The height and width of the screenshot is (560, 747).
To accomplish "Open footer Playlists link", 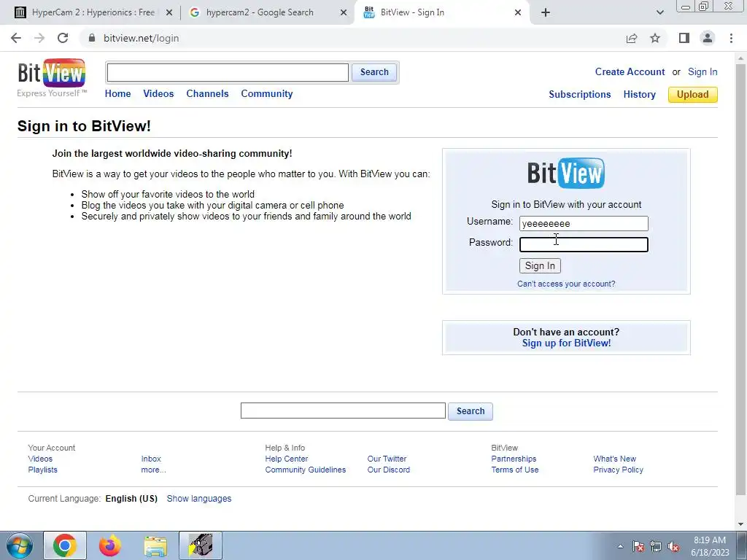I will pyautogui.click(x=42, y=470).
